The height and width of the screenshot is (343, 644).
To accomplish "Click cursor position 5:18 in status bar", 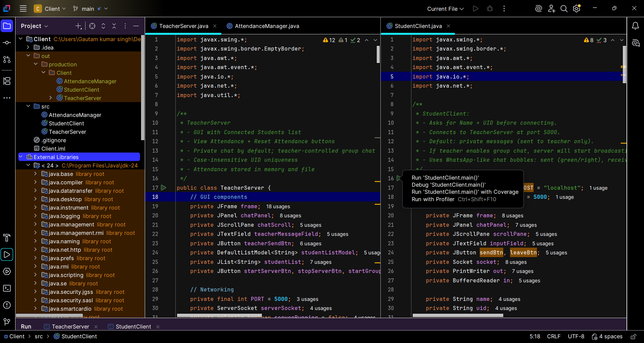I will [x=535, y=336].
